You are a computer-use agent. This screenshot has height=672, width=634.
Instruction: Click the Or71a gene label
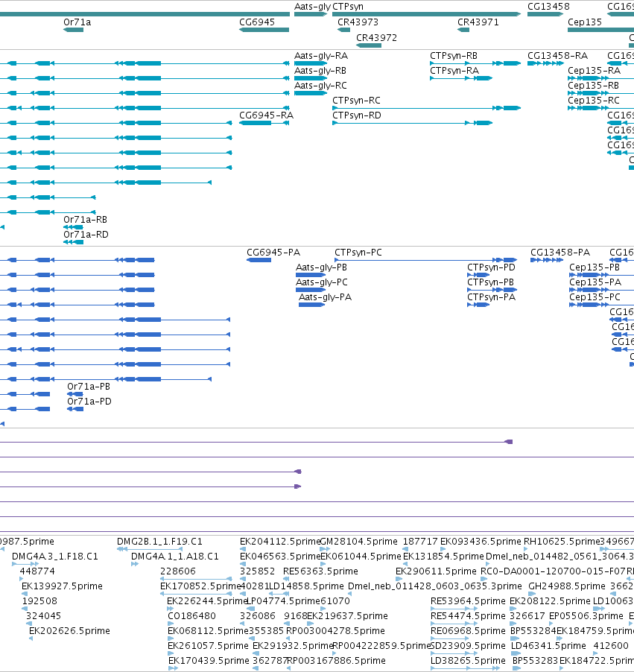[x=77, y=22]
